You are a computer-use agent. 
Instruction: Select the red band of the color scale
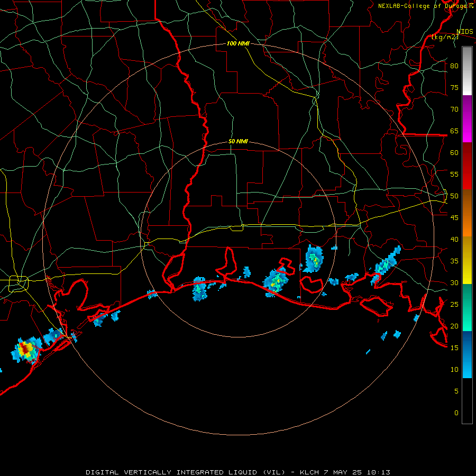(467, 166)
